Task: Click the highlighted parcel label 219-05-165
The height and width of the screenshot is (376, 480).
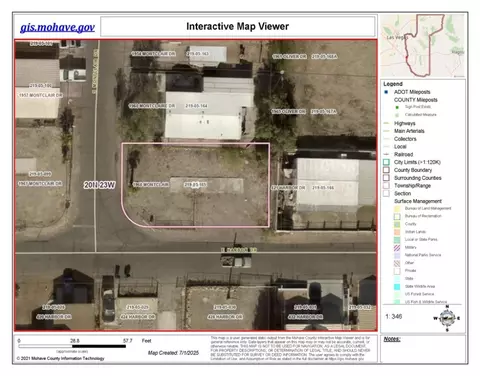Action: pyautogui.click(x=195, y=184)
